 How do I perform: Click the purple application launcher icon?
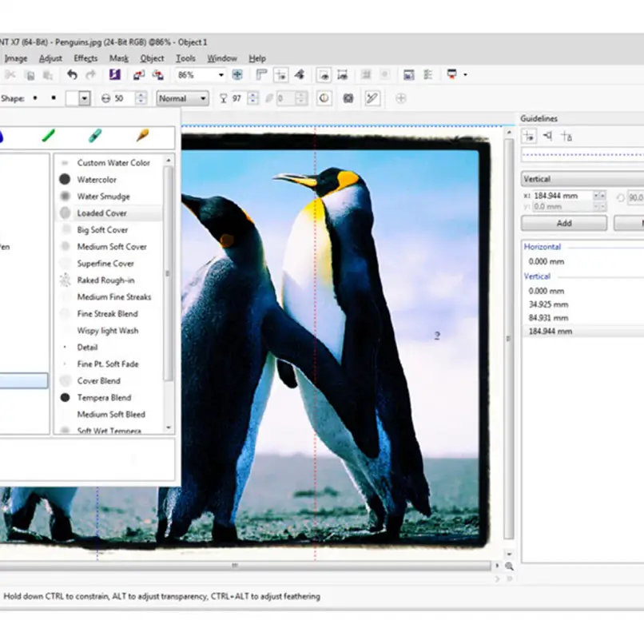(x=114, y=75)
